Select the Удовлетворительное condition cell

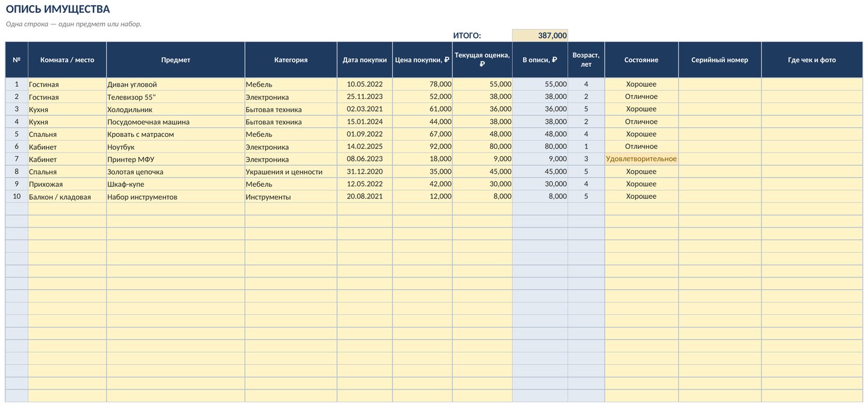pyautogui.click(x=641, y=159)
